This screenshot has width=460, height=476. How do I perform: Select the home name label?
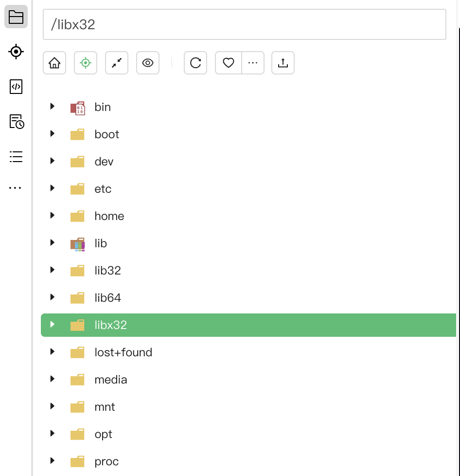tap(109, 217)
